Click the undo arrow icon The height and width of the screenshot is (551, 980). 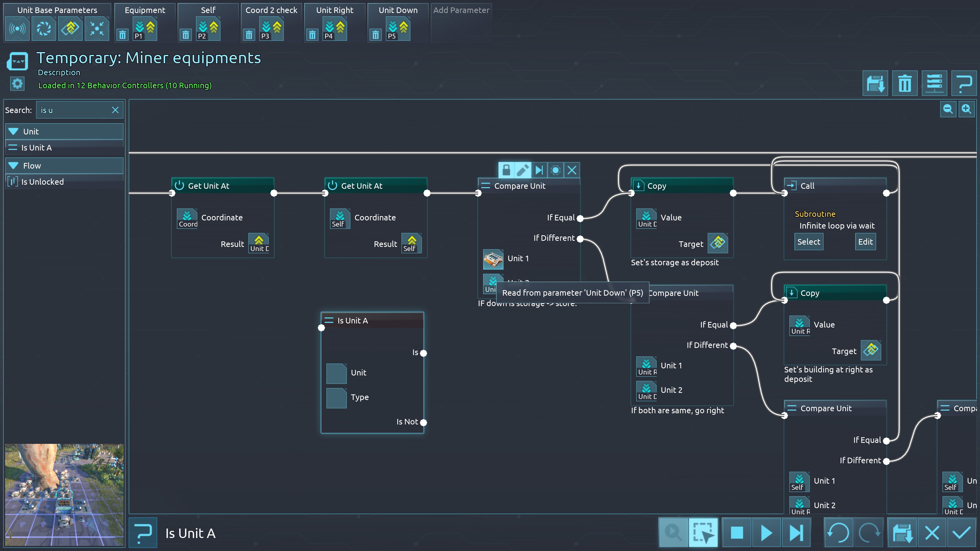pos(838,533)
